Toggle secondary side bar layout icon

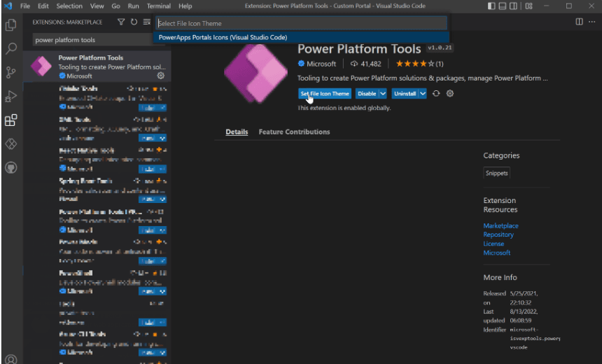tap(513, 6)
